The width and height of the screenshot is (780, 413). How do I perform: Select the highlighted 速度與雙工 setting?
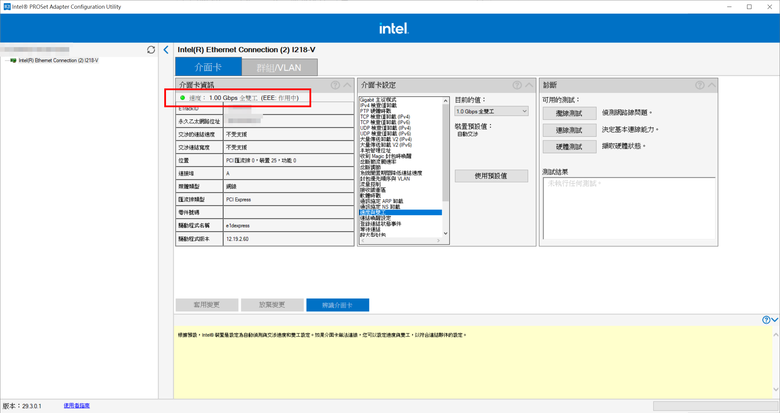point(400,212)
